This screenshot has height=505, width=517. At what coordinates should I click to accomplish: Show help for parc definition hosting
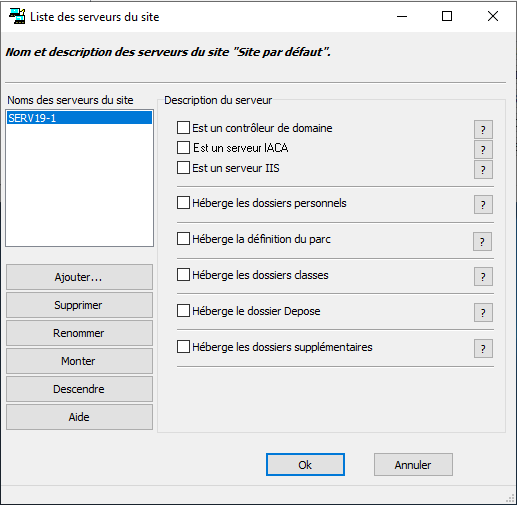[482, 241]
